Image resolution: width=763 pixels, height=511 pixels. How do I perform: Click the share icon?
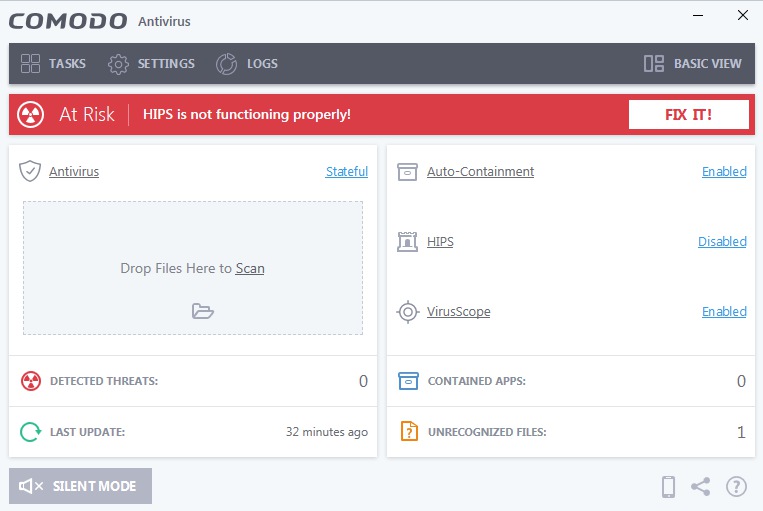701,487
